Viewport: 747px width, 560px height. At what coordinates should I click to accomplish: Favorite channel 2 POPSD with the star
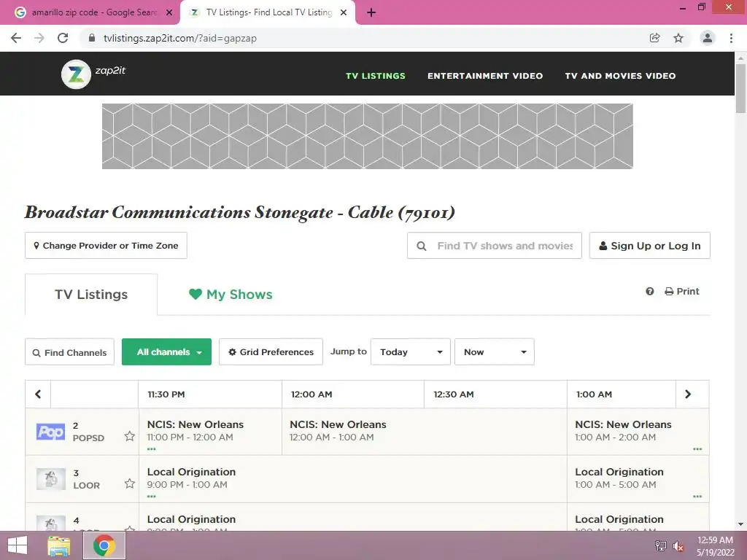tap(130, 436)
